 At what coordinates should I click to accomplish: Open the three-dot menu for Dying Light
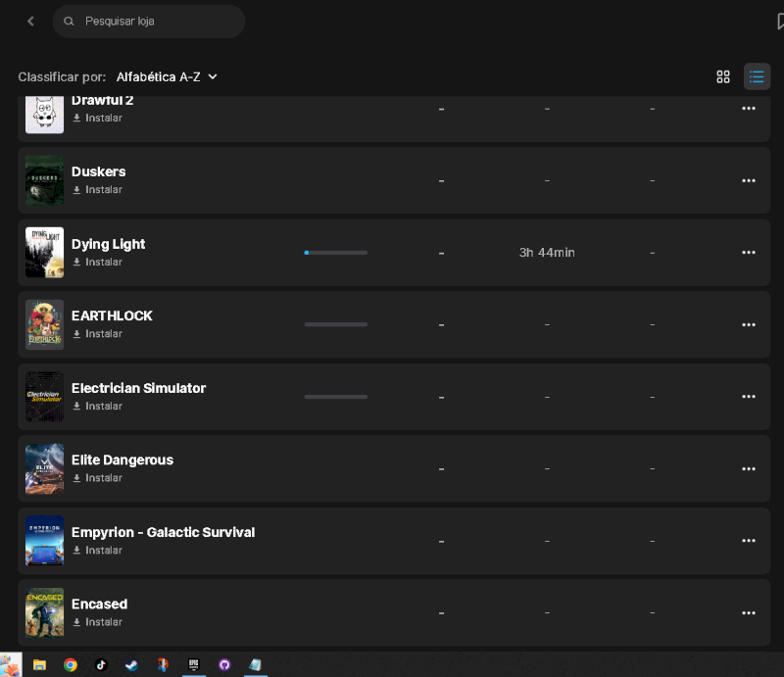[x=749, y=253]
